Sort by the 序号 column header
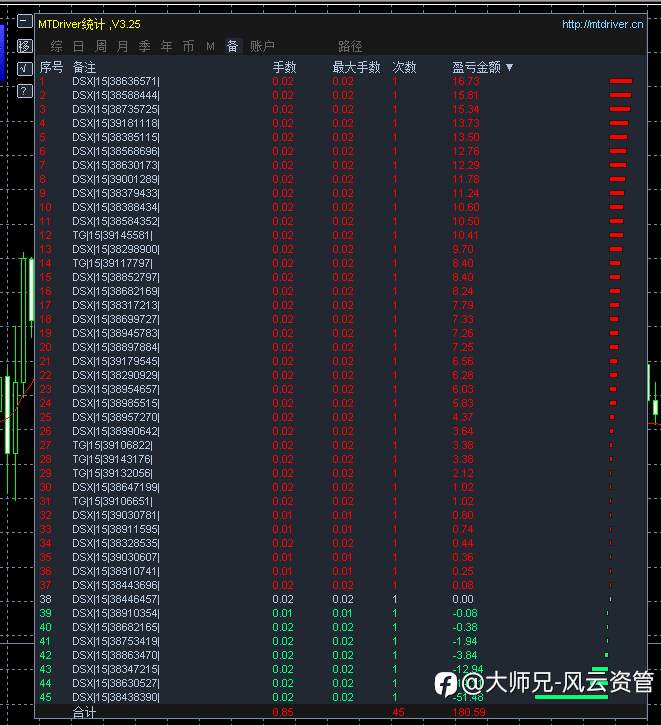This screenshot has height=725, width=661. tap(51, 68)
